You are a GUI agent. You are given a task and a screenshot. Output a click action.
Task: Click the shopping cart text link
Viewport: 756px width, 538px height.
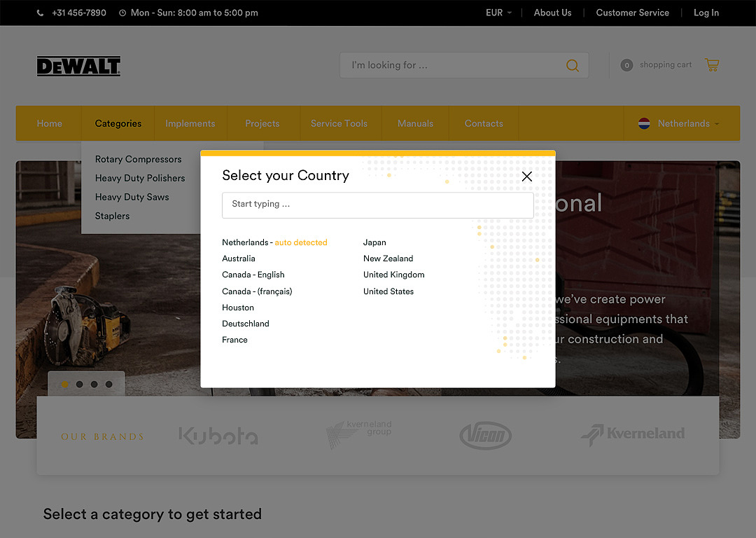point(666,64)
